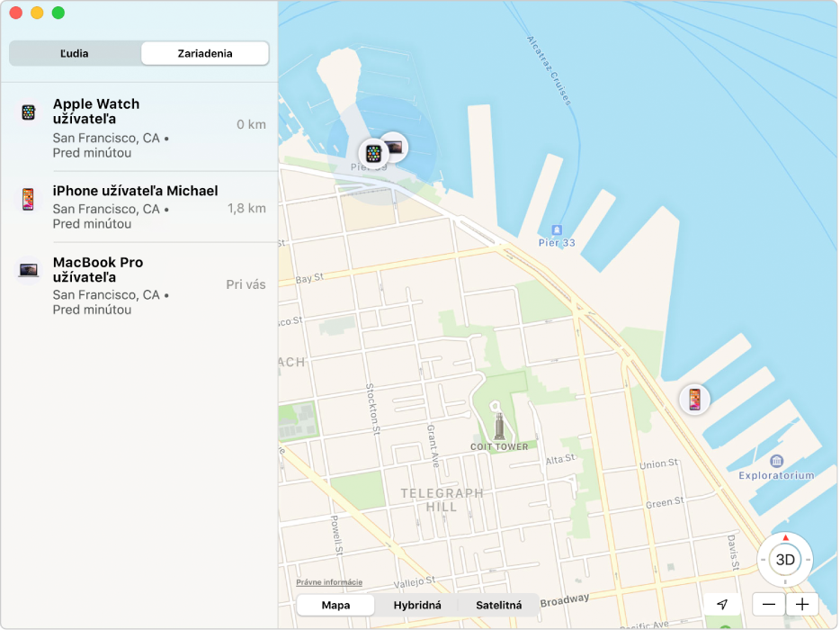Click the iPhone icon in the device list

[28, 200]
